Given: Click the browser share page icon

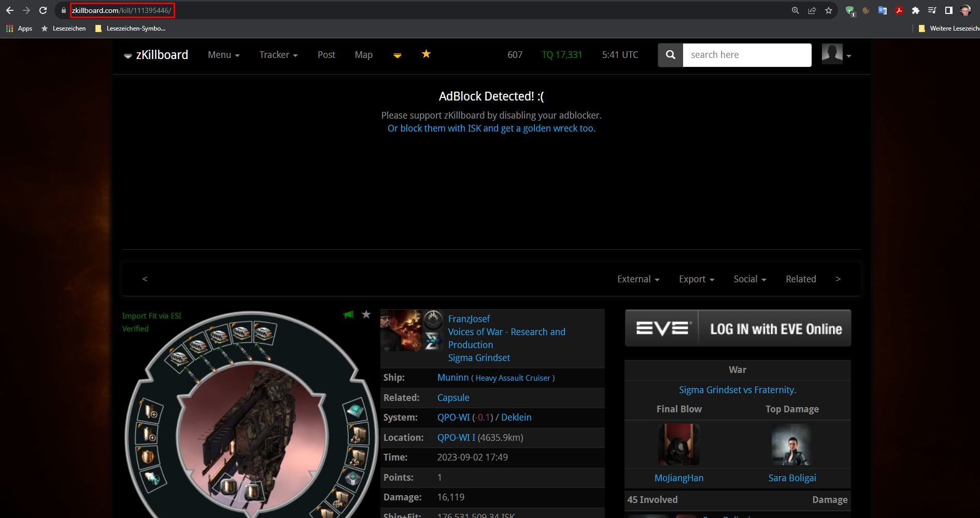Looking at the screenshot, I should (812, 10).
